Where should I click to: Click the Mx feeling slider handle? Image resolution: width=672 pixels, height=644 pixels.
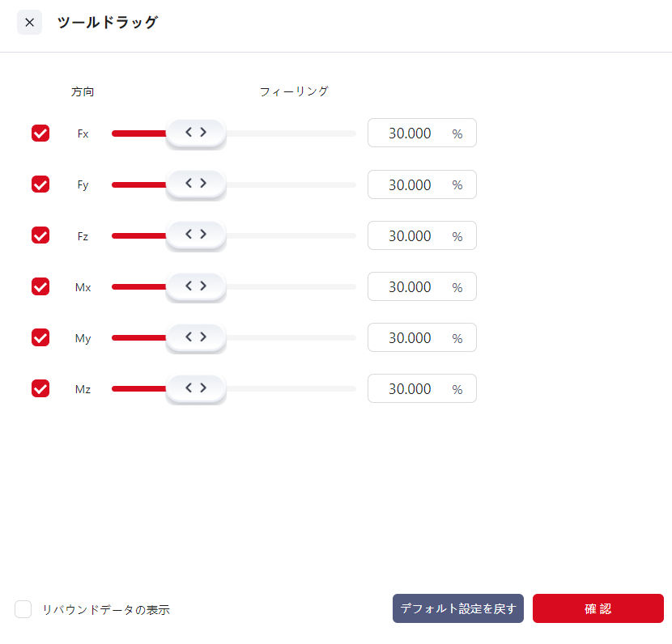point(195,286)
